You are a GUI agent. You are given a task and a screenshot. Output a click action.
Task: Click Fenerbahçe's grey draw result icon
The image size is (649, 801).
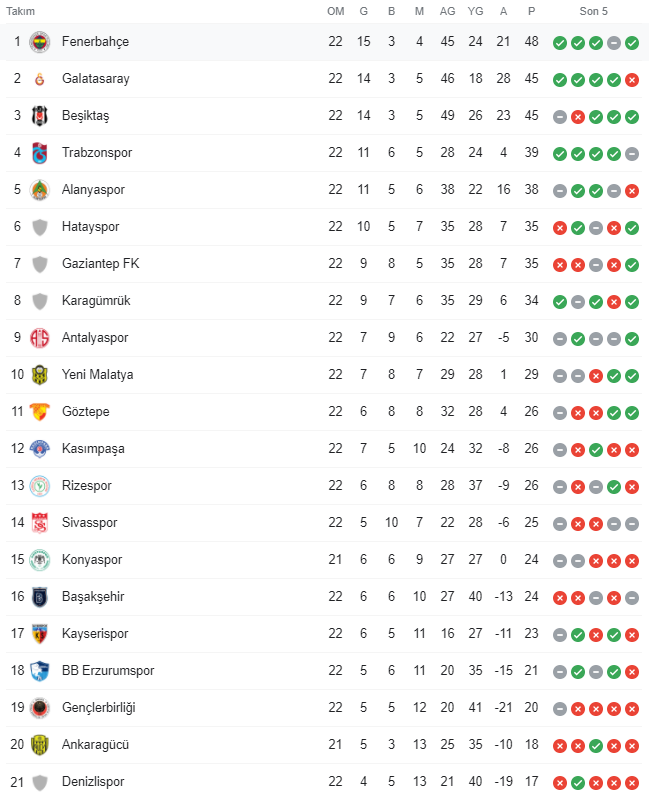click(614, 43)
